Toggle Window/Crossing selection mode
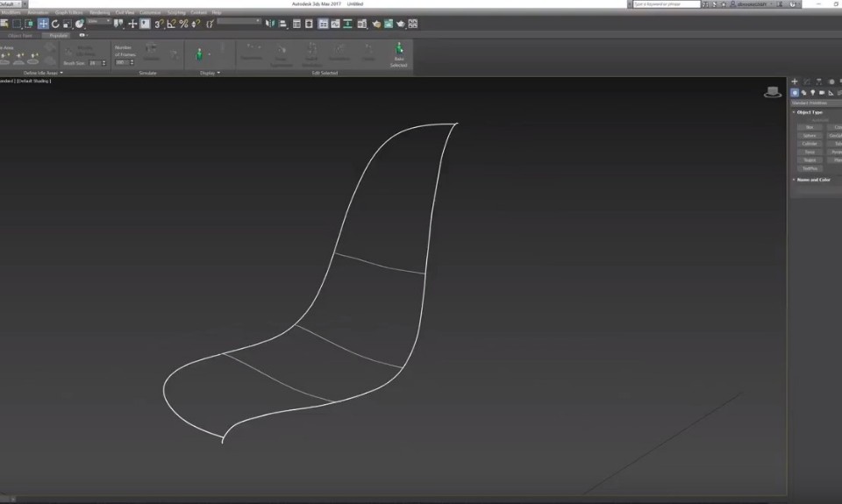The image size is (842, 504). [28, 24]
